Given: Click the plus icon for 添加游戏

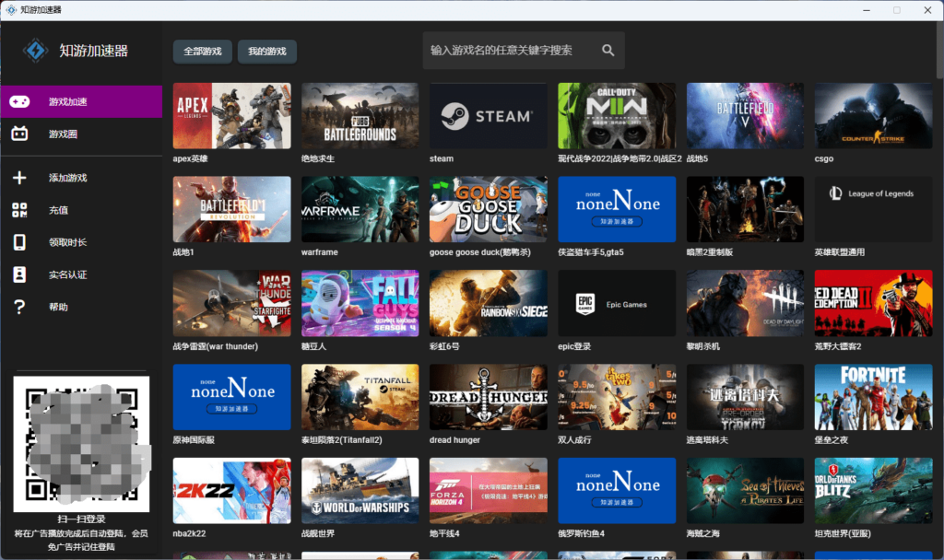Looking at the screenshot, I should pyautogui.click(x=19, y=178).
